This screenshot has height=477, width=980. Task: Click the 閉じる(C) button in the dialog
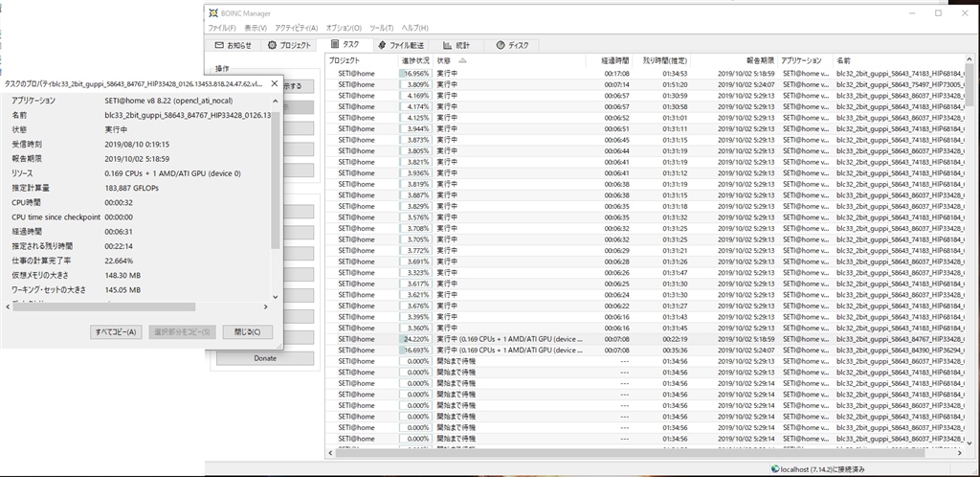[247, 331]
